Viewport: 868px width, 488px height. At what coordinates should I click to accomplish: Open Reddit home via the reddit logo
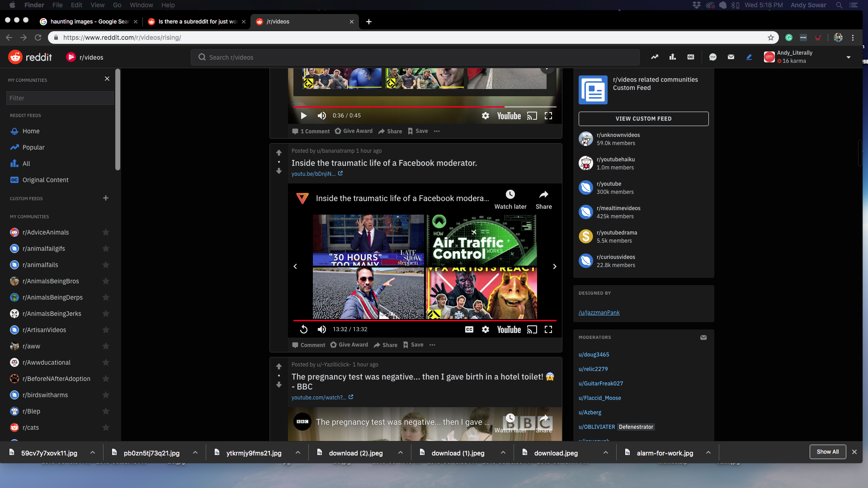pyautogui.click(x=30, y=57)
